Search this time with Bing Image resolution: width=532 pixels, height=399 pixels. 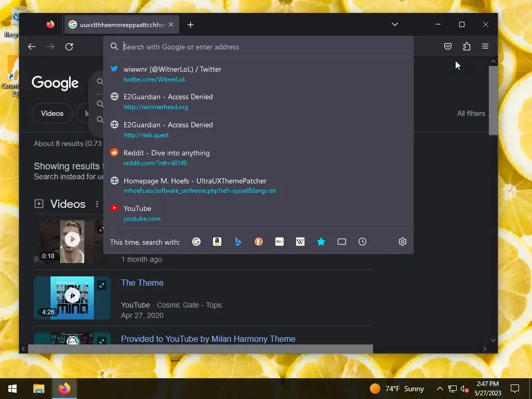pos(238,242)
